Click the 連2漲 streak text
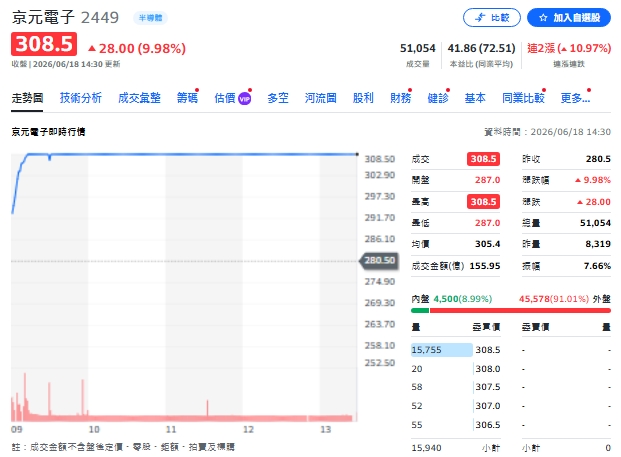The width and height of the screenshot is (621, 457). (569, 48)
